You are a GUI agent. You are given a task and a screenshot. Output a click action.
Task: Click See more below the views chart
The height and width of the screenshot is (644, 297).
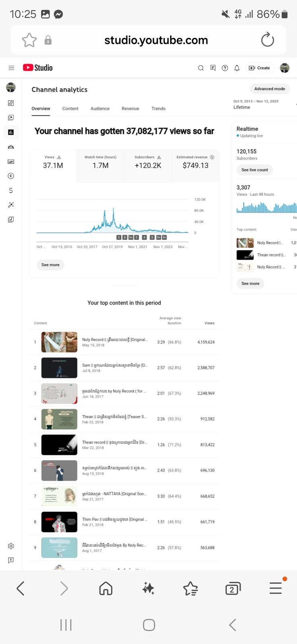coord(50,265)
